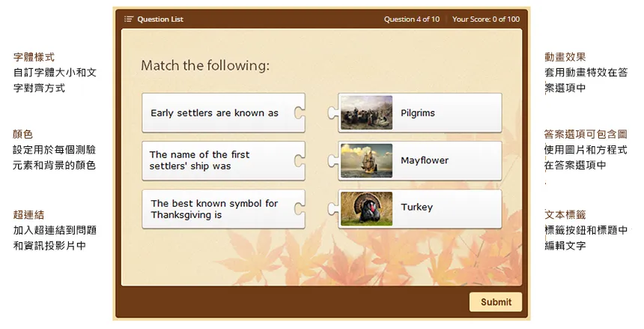Click the 'Your Score: 0 of 100' text
The width and height of the screenshot is (644, 329).
coord(486,19)
